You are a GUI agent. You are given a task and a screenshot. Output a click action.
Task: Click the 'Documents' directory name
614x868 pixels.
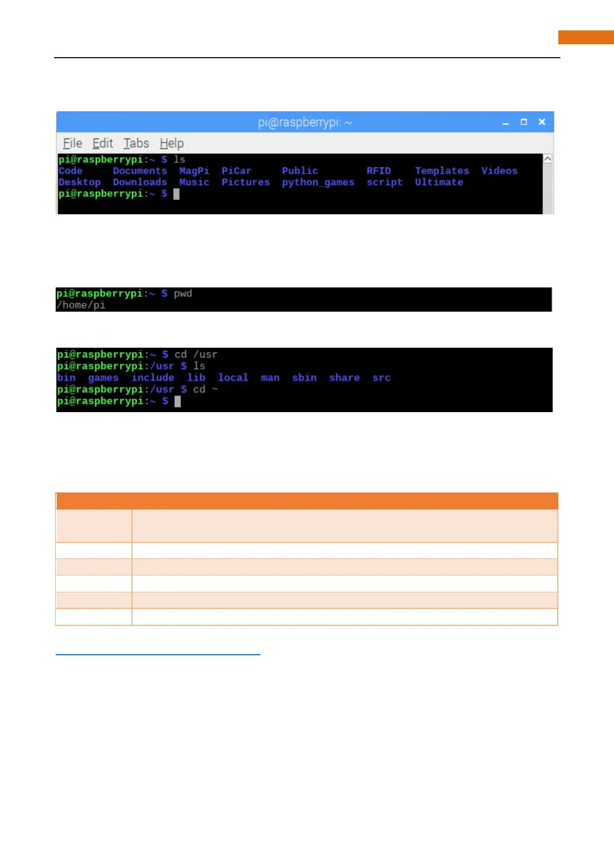[x=140, y=171]
